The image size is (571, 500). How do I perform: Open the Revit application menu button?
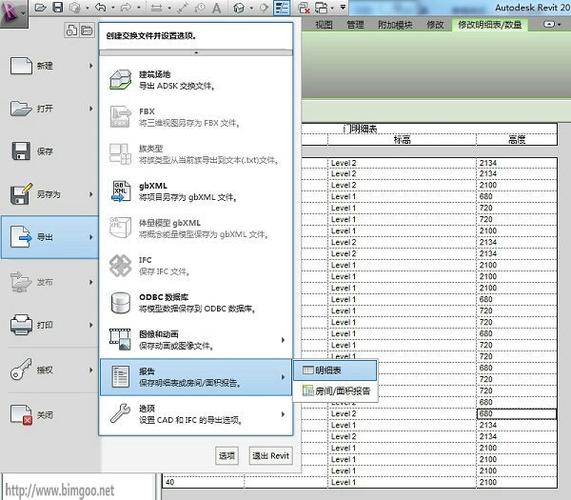(x=13, y=13)
